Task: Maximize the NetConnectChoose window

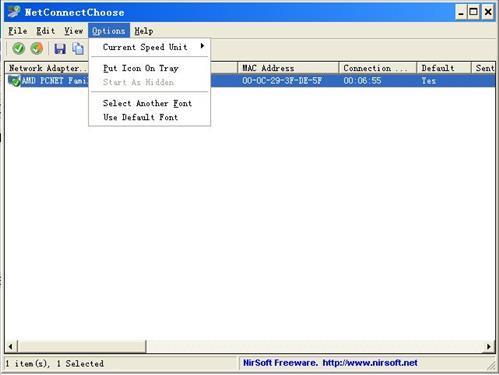Action: [x=474, y=13]
